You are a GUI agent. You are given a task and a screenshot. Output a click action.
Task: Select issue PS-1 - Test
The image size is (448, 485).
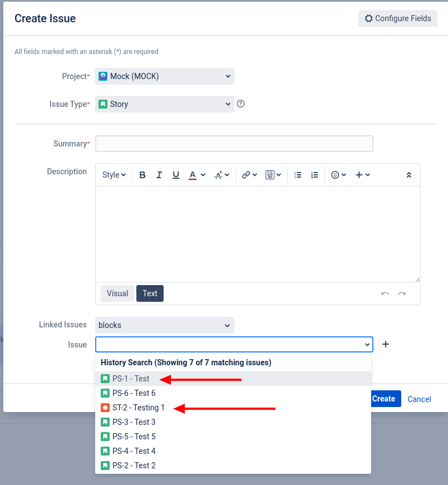coord(233,379)
